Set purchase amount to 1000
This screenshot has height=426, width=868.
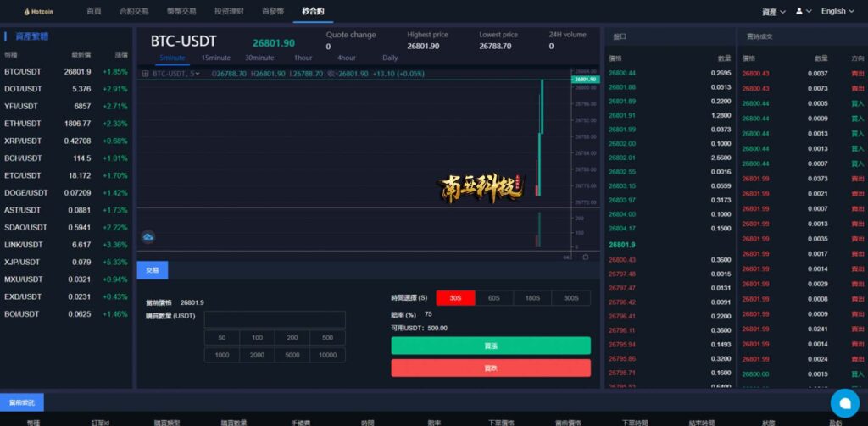tap(222, 355)
